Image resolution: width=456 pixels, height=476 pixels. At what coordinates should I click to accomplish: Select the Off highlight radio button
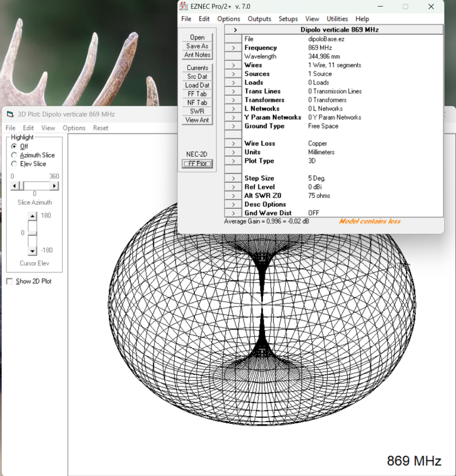14,146
